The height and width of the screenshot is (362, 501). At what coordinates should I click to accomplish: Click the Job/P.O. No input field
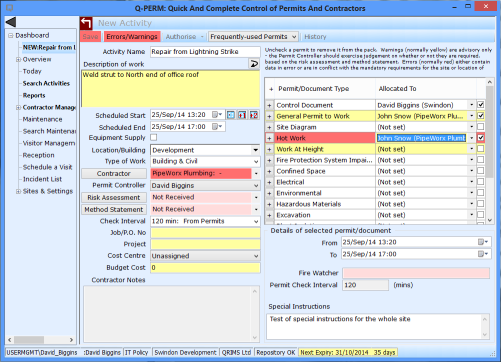click(205, 233)
